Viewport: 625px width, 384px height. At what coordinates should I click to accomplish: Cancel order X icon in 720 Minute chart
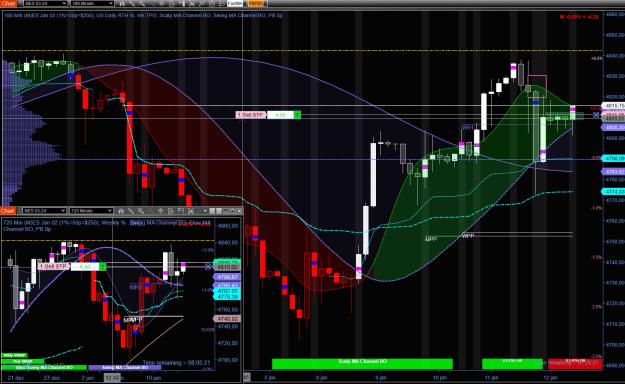(208, 266)
